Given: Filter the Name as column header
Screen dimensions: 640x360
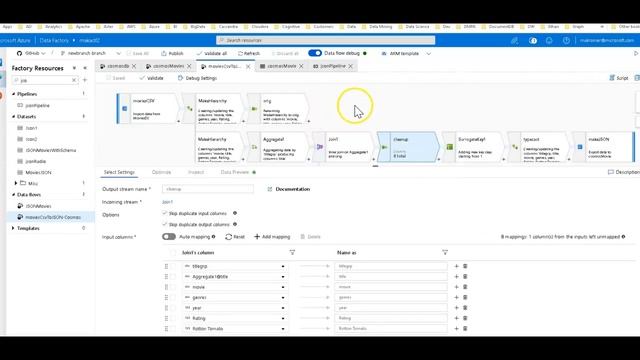Looking at the screenshot, I should point(445,253).
